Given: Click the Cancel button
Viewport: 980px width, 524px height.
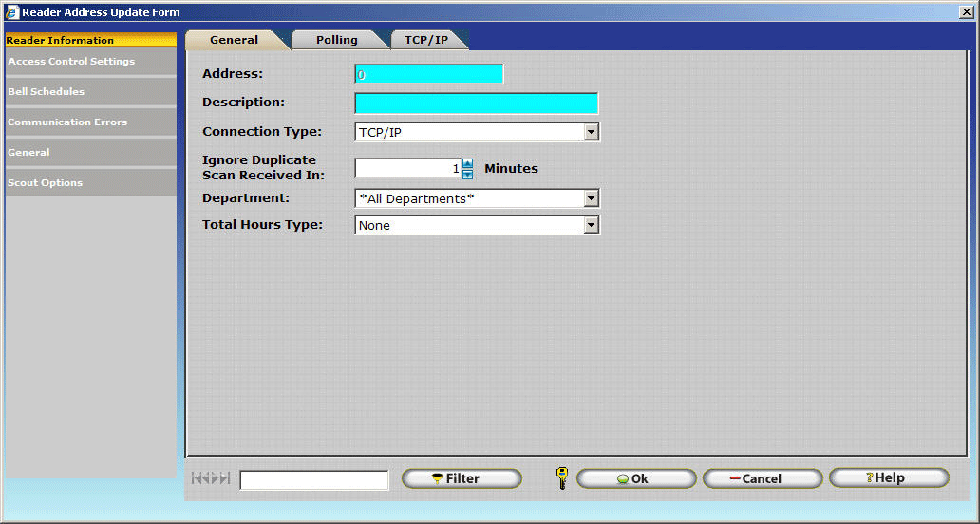Looking at the screenshot, I should 762,478.
